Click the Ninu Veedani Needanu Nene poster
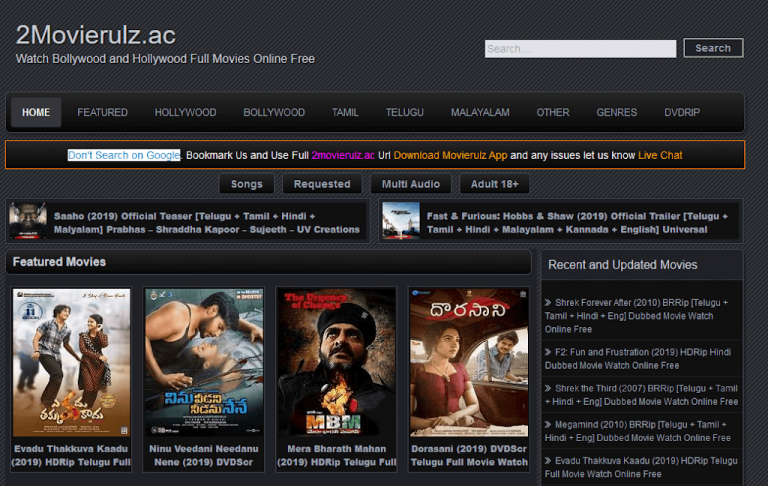The width and height of the screenshot is (768, 486). [204, 363]
